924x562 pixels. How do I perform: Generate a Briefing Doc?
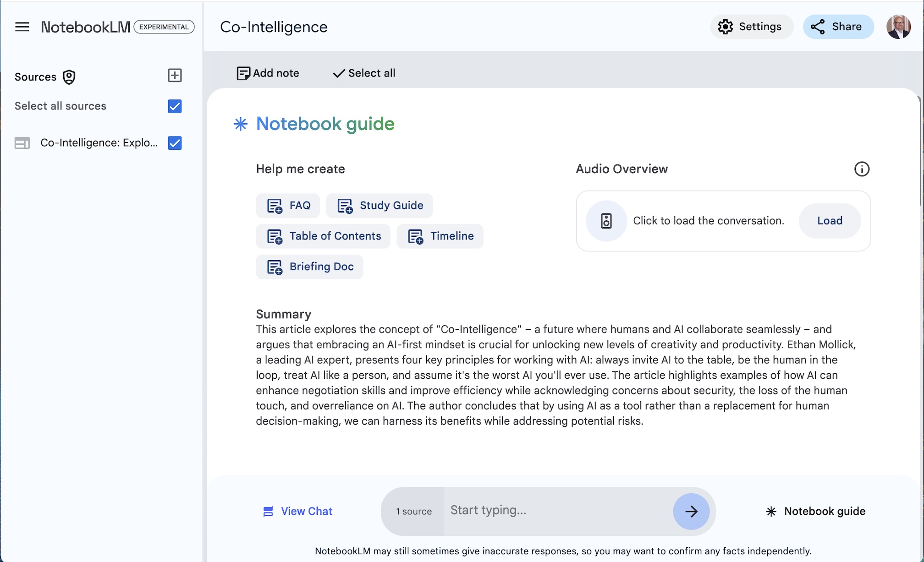(309, 267)
